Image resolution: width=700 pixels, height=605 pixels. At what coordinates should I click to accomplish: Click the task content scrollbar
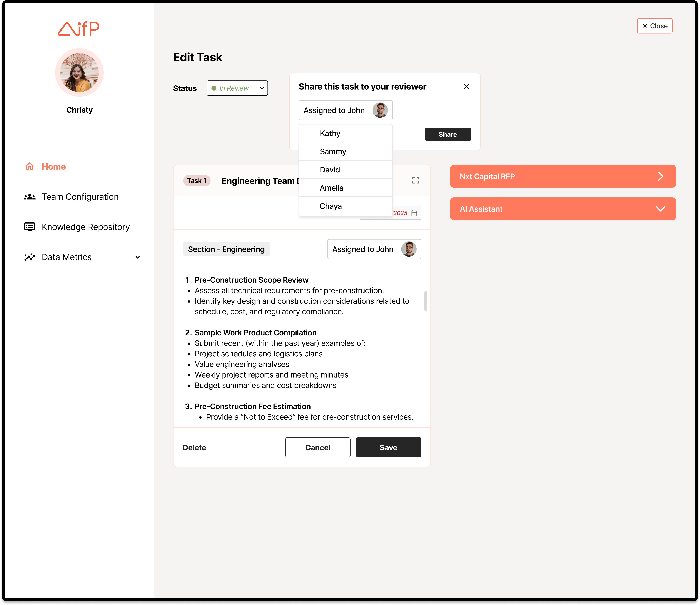[x=425, y=301]
